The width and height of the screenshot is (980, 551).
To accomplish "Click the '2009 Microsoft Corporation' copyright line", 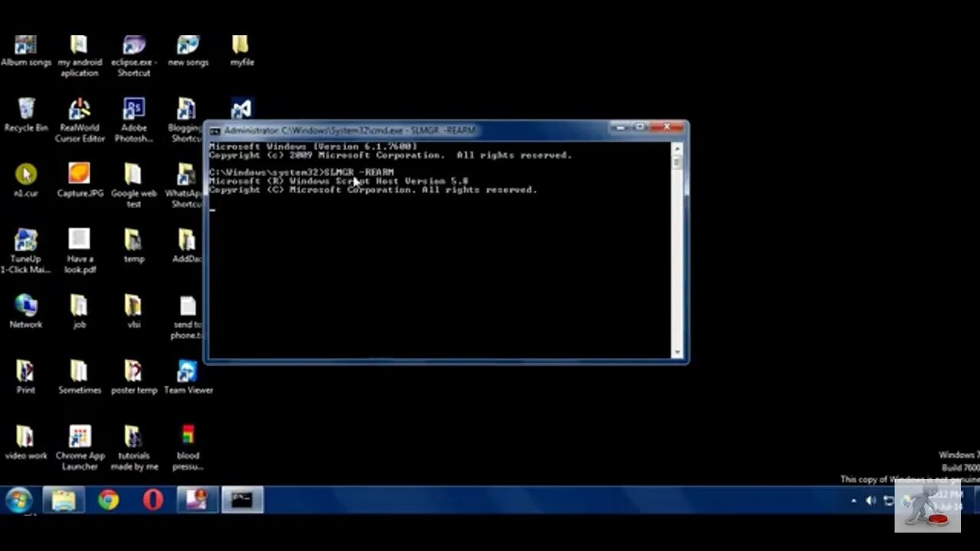I will coord(390,155).
